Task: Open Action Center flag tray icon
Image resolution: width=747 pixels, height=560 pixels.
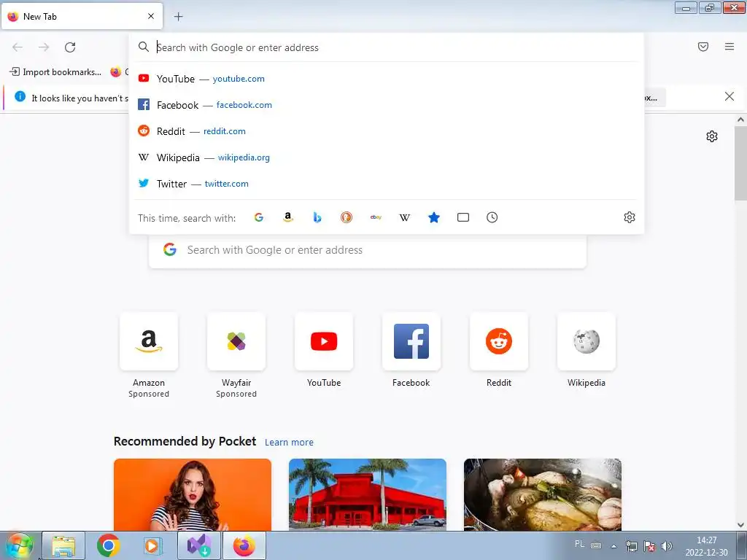Action: 649,546
